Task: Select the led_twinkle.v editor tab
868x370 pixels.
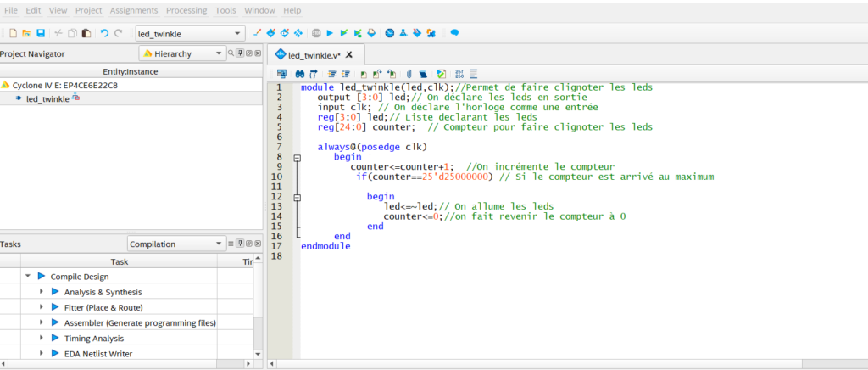Action: pyautogui.click(x=314, y=55)
